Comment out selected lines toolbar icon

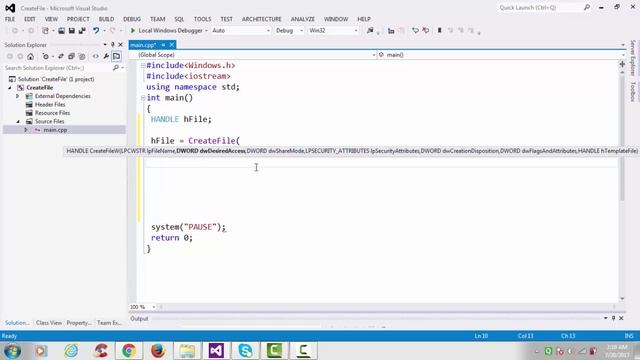415,31
